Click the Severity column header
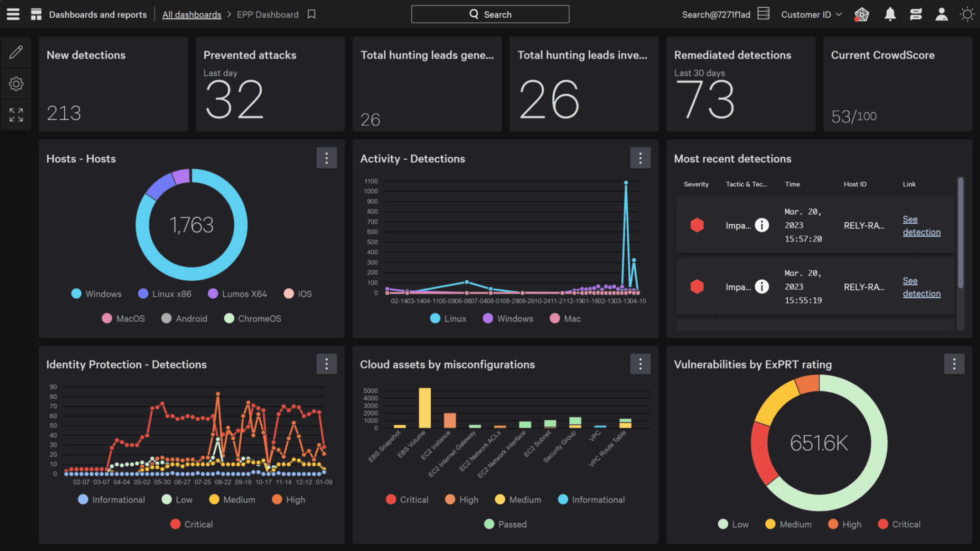 (696, 184)
